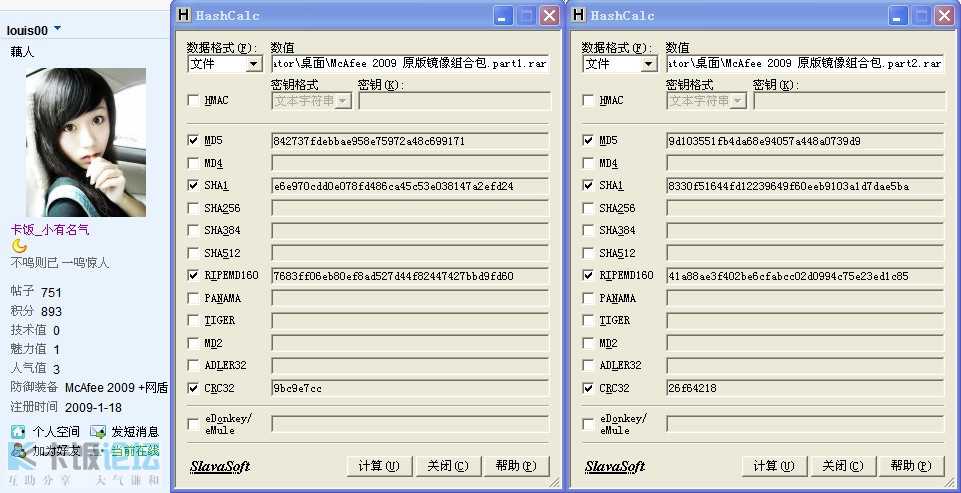The width and height of the screenshot is (961, 493).
Task: Open the SlavaSoft logo in right window
Action: tap(615, 467)
